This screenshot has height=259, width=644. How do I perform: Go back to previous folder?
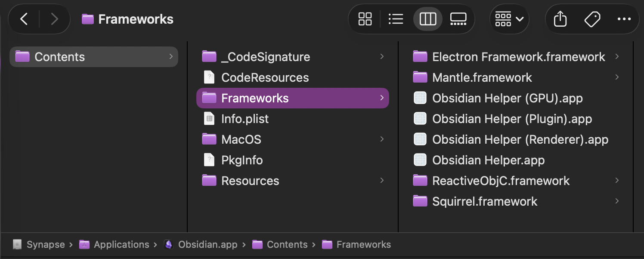click(24, 19)
